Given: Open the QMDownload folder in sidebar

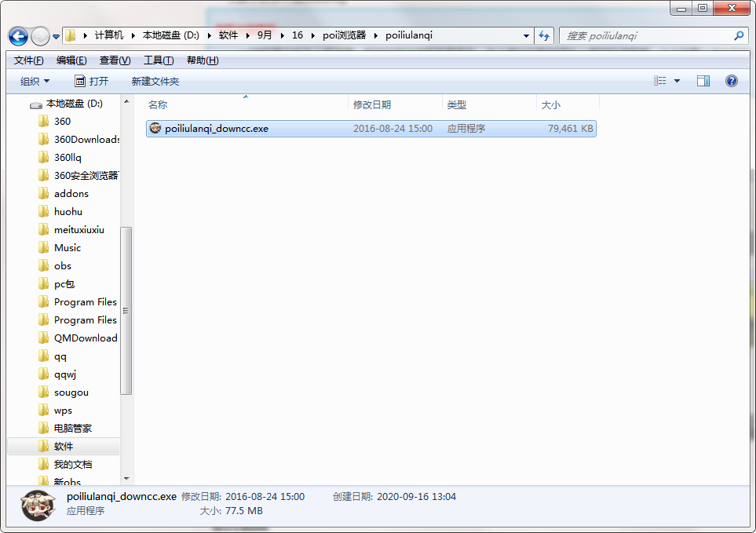Looking at the screenshot, I should pyautogui.click(x=86, y=338).
